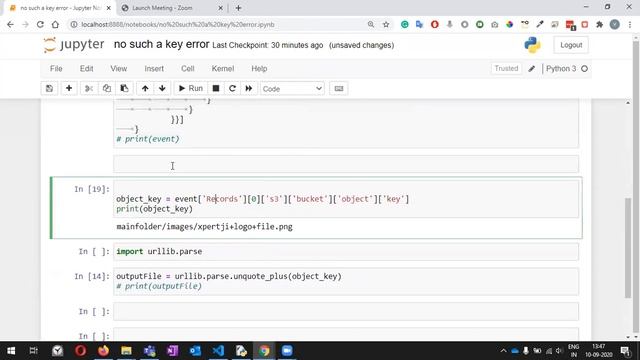The width and height of the screenshot is (640, 360).
Task: Open the Chrome profile avatar
Action: tap(615, 24)
